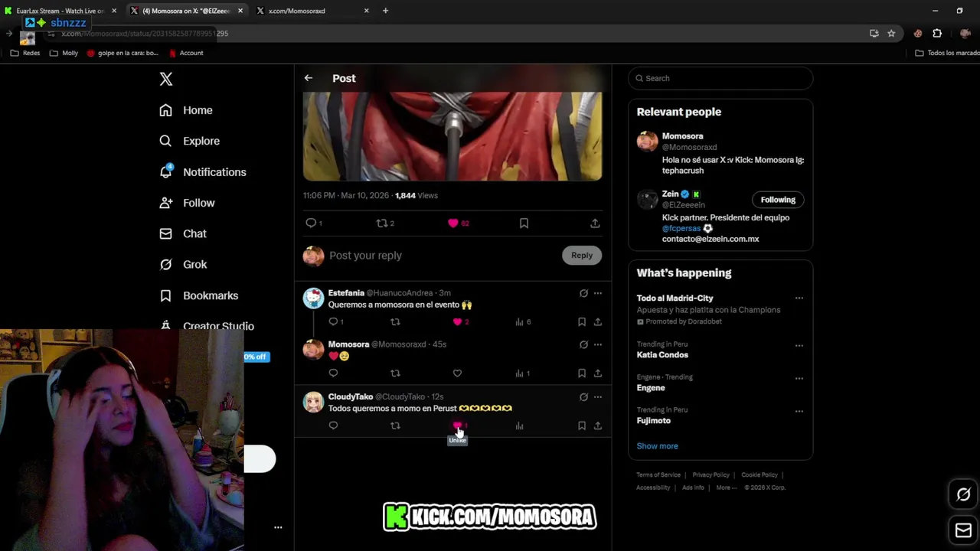Open Momosora profile in Relevant people
The width and height of the screenshot is (980, 551).
[x=682, y=136]
